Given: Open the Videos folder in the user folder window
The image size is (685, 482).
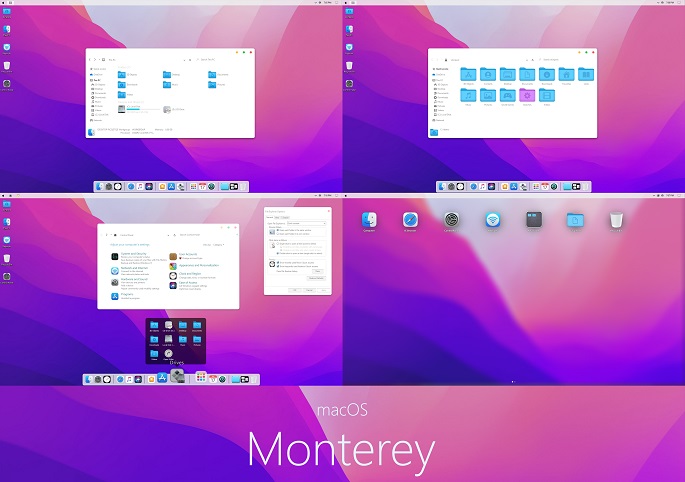Looking at the screenshot, I should click(547, 95).
